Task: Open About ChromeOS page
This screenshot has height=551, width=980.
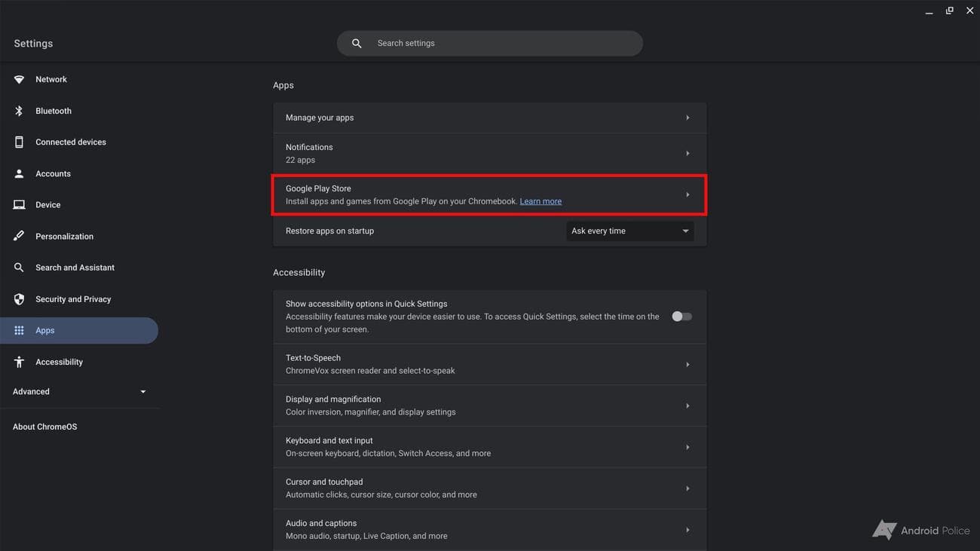Action: [x=44, y=427]
